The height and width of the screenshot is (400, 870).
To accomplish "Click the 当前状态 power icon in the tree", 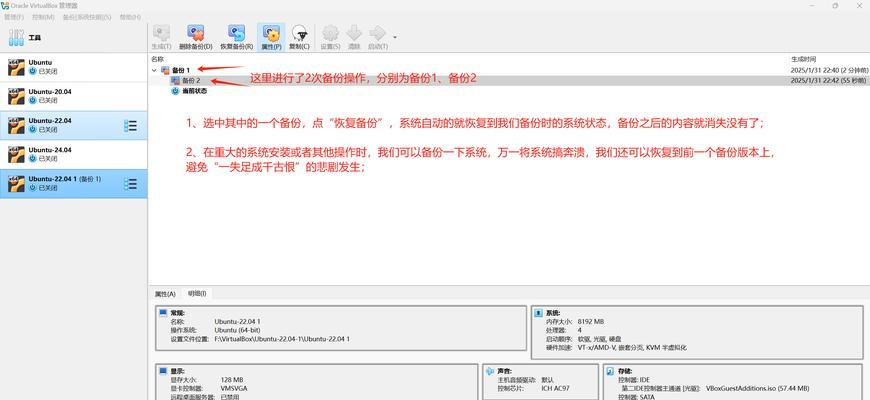I will point(175,91).
